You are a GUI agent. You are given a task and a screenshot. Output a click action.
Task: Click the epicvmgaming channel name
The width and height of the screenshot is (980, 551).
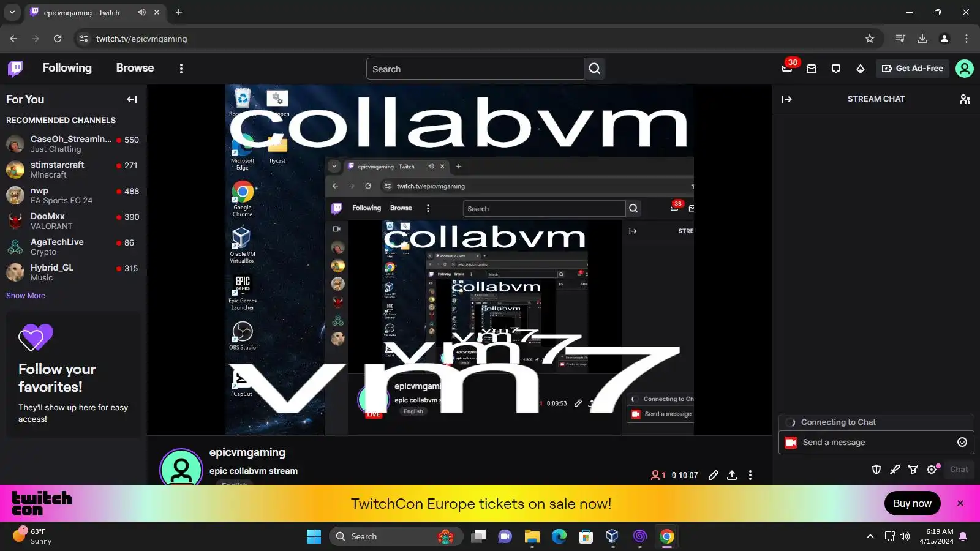[x=247, y=452]
